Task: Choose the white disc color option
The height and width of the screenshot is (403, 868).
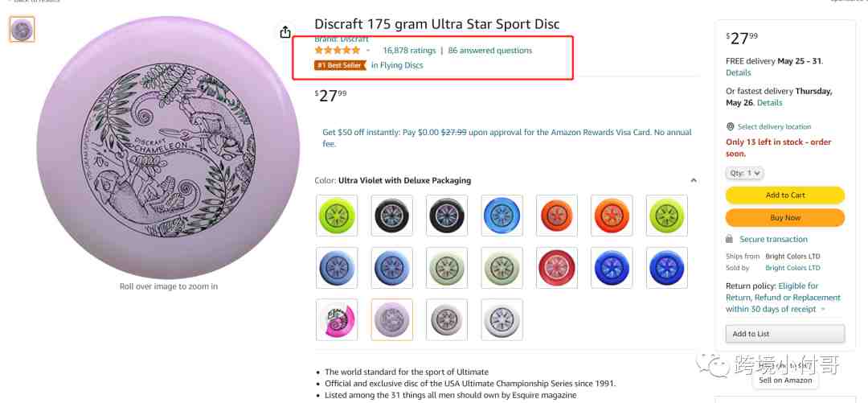Action: (502, 320)
